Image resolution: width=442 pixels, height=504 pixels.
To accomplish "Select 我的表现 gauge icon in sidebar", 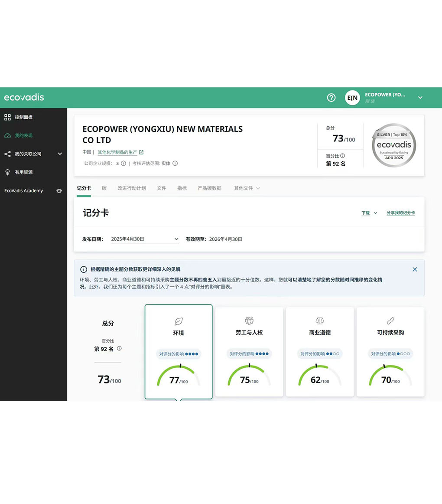I will (7, 135).
